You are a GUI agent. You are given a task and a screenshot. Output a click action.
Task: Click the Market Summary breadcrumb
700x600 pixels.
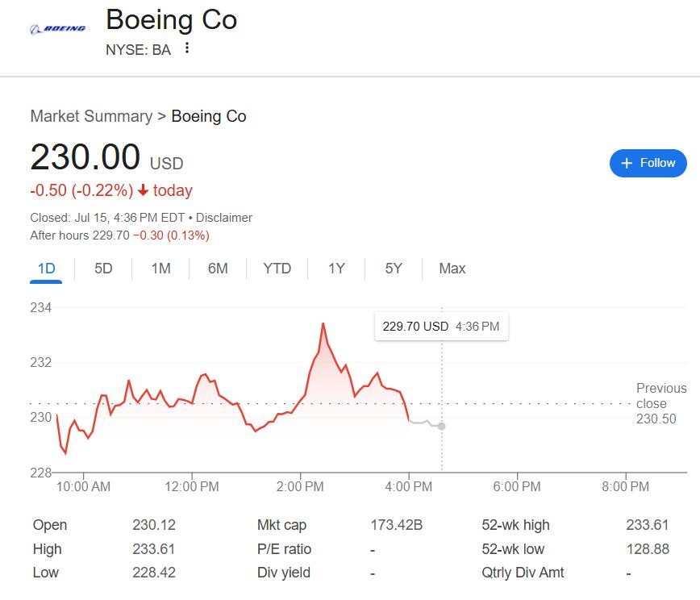pyautogui.click(x=91, y=116)
